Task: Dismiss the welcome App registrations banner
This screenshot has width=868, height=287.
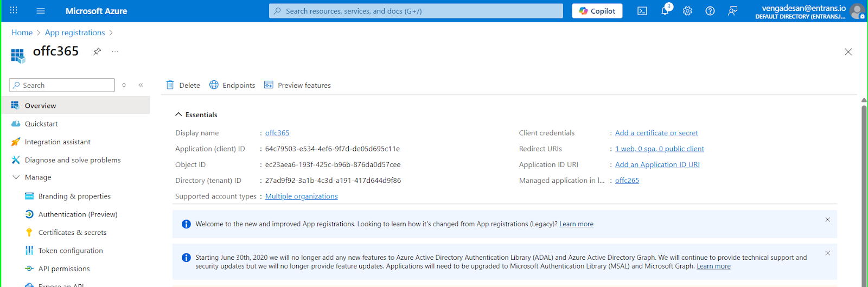Action: tap(828, 220)
